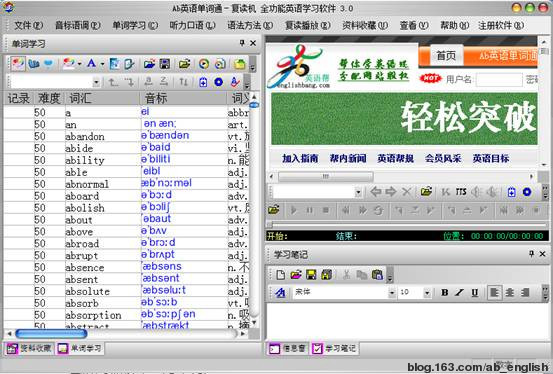The image size is (553, 374).
Task: Click the blue font letter A icon
Action: click(x=91, y=64)
